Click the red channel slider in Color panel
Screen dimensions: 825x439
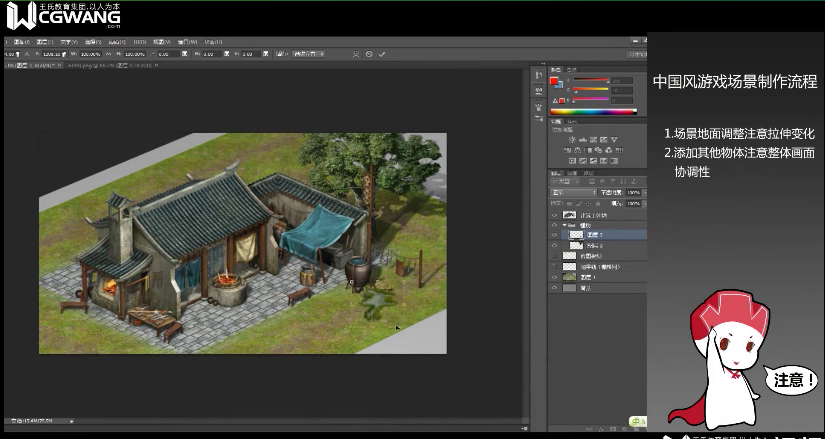(x=590, y=80)
